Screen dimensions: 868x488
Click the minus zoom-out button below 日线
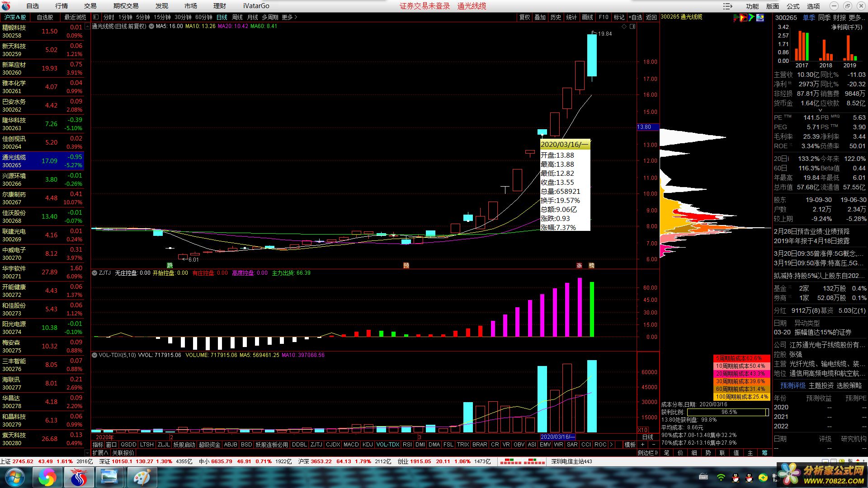[653, 445]
